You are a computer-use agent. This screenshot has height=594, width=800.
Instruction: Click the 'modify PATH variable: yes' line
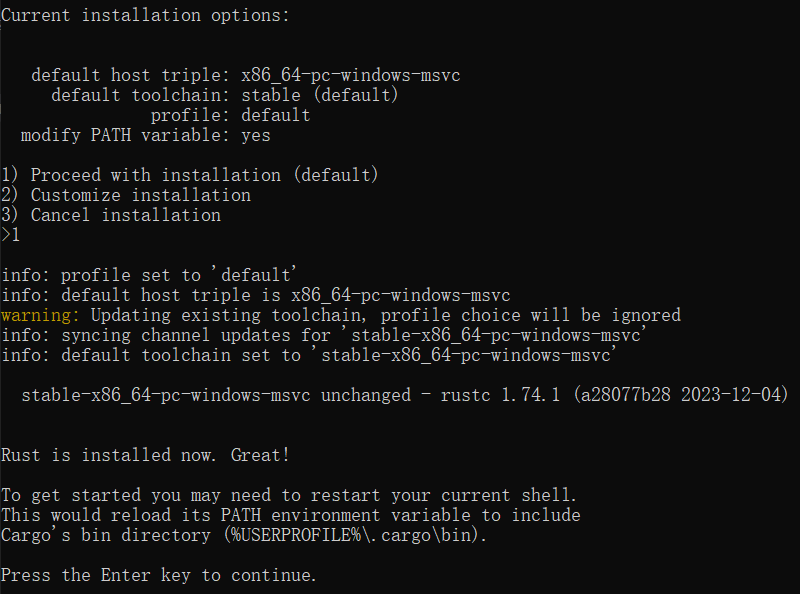coord(145,135)
